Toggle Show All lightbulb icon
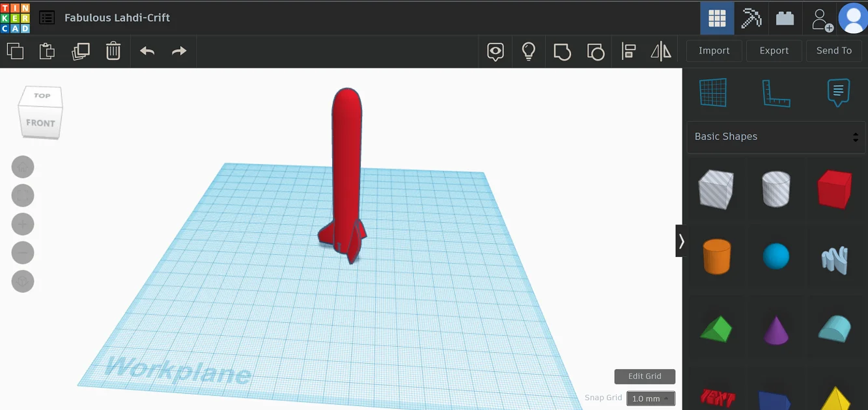 pyautogui.click(x=529, y=51)
